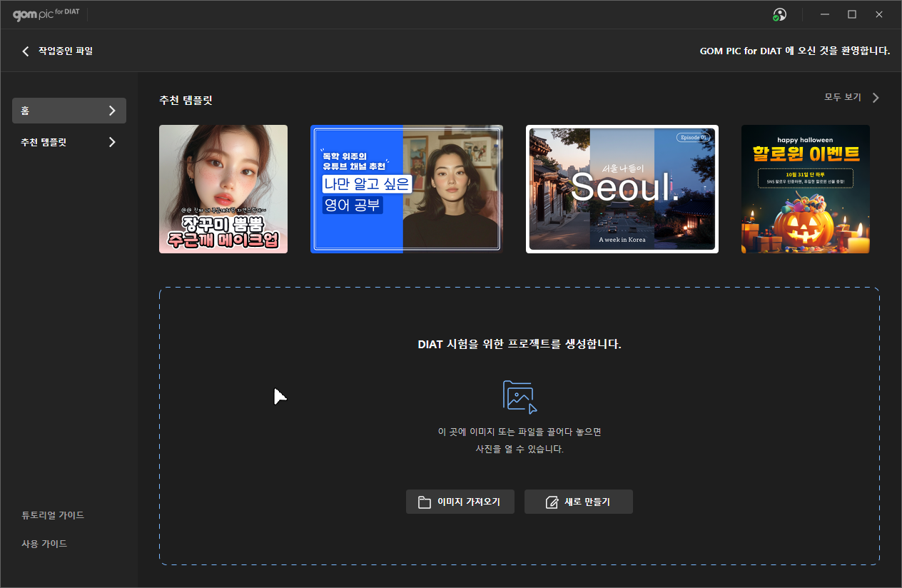Click the image folder icon in drop zone
This screenshot has width=902, height=588.
520,397
